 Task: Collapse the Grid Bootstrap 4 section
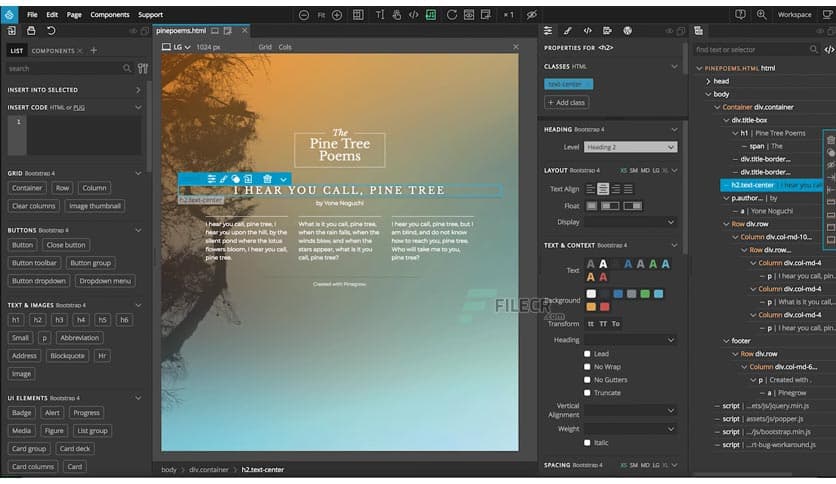(x=138, y=173)
